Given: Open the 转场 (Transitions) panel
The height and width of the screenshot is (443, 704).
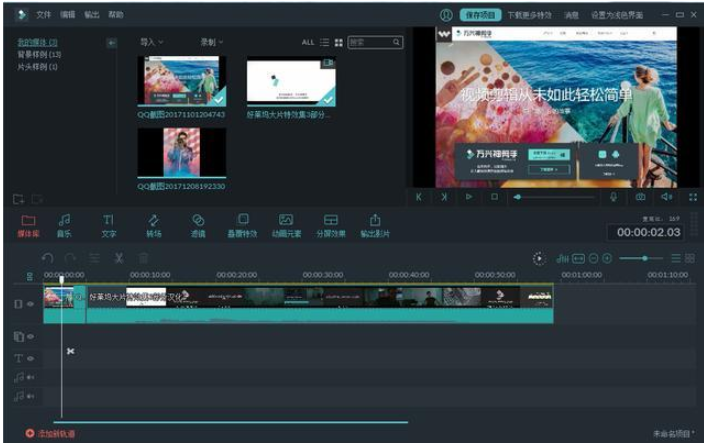Looking at the screenshot, I should 153,224.
